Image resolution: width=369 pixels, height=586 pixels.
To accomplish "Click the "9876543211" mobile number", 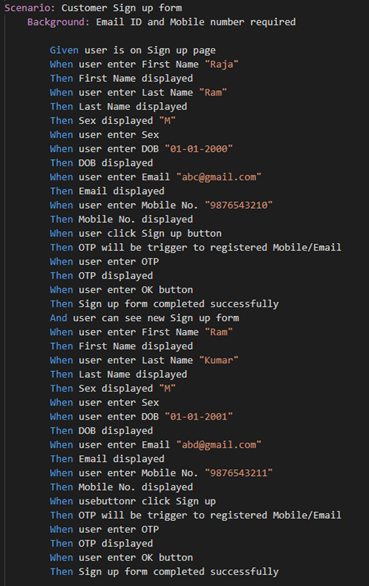I will coord(239,473).
